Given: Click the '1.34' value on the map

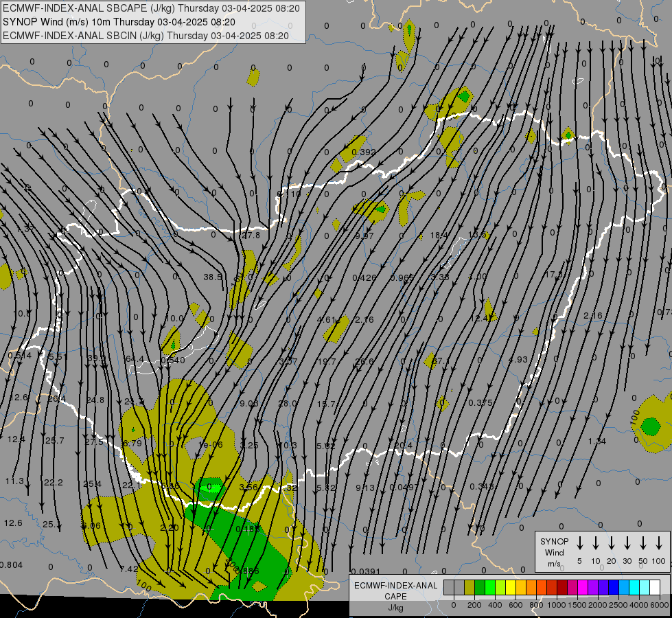Looking at the screenshot, I should [596, 442].
